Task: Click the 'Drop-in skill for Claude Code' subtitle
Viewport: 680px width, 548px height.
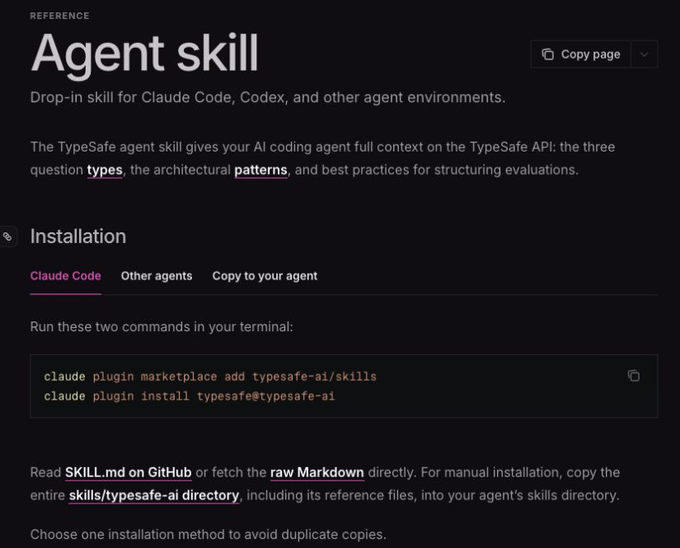Action: [x=268, y=97]
